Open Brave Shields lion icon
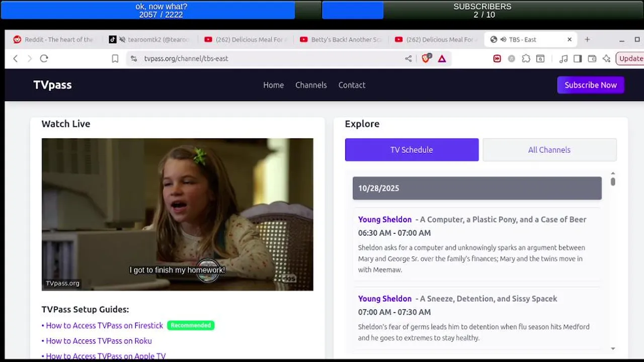This screenshot has height=362, width=644. 426,58
